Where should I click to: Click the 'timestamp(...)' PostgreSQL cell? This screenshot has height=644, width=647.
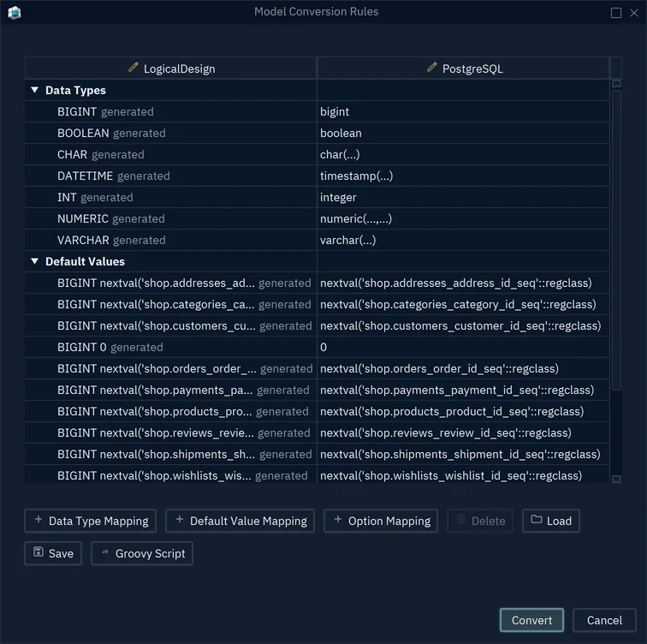pyautogui.click(x=463, y=176)
